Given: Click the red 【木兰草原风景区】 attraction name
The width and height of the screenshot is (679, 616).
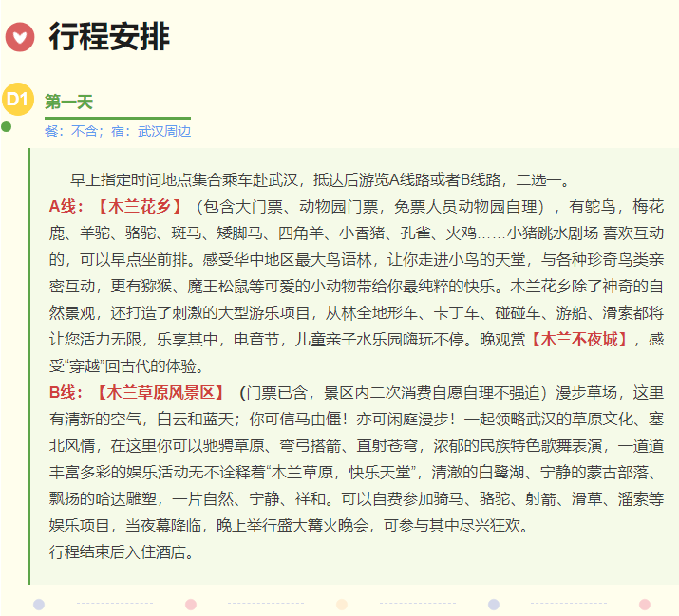Looking at the screenshot, I should coord(160,393).
